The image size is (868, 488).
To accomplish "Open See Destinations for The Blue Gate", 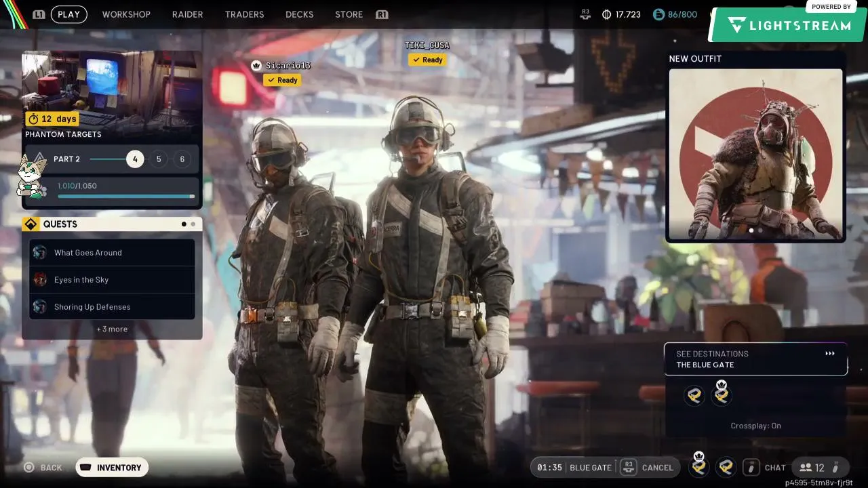I will click(755, 359).
